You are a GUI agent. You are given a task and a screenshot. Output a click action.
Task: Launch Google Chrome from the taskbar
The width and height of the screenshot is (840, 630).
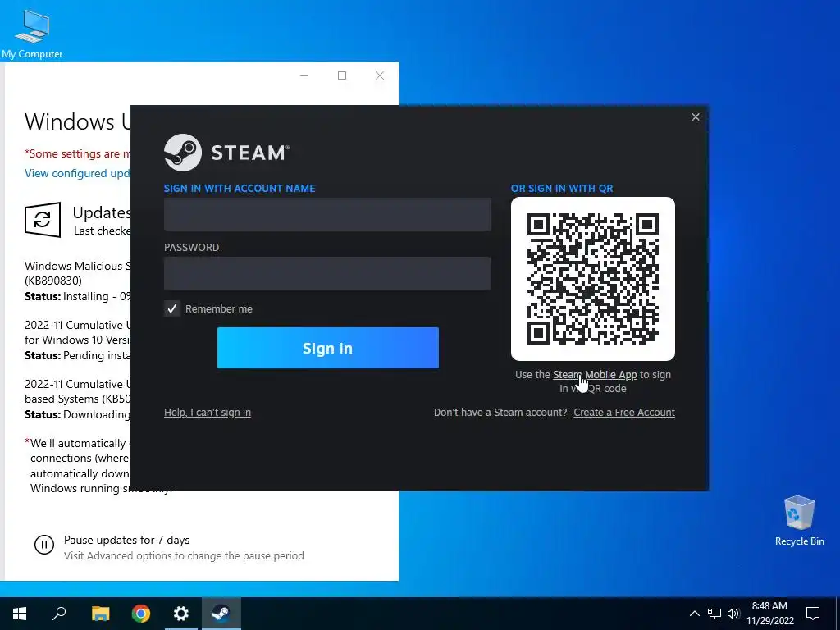click(141, 614)
